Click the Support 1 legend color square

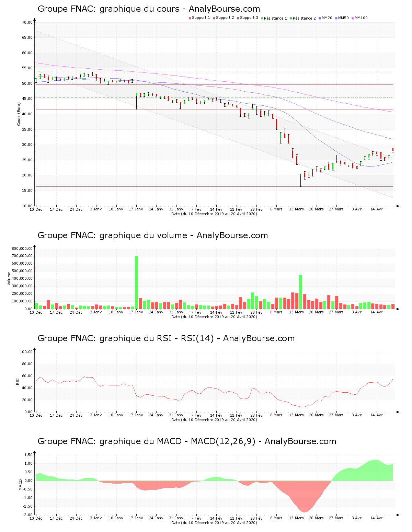[x=190, y=18]
